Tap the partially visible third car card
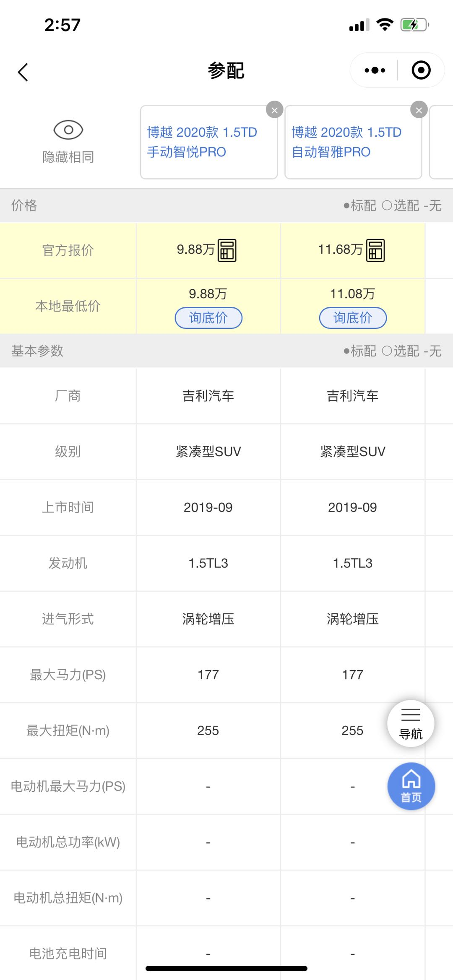Viewport: 453px width, 980px height. (x=441, y=142)
